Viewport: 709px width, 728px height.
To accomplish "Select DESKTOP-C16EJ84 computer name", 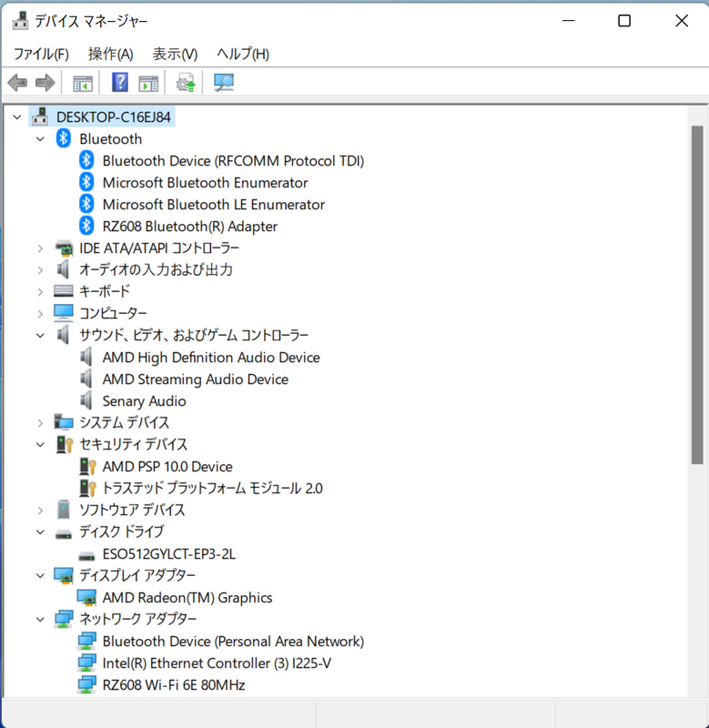I will [113, 117].
